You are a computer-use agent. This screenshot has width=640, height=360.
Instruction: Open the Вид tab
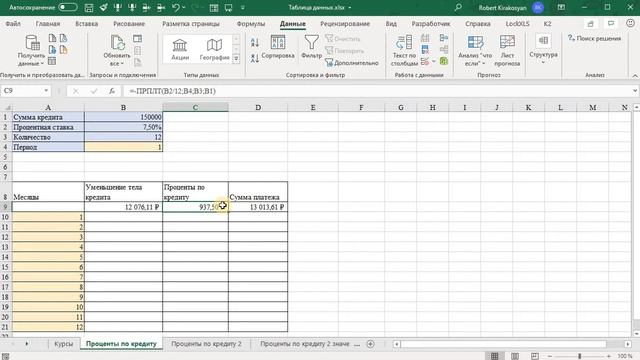(x=391, y=24)
